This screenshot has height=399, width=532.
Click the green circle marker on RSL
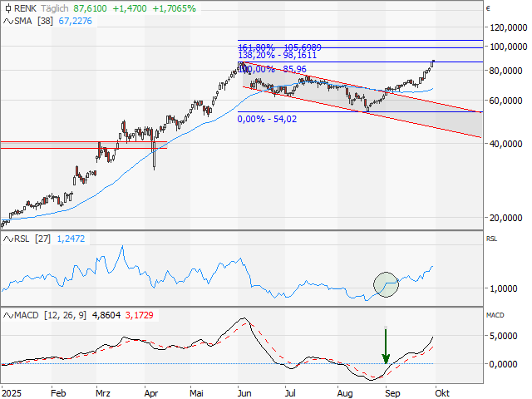[387, 283]
